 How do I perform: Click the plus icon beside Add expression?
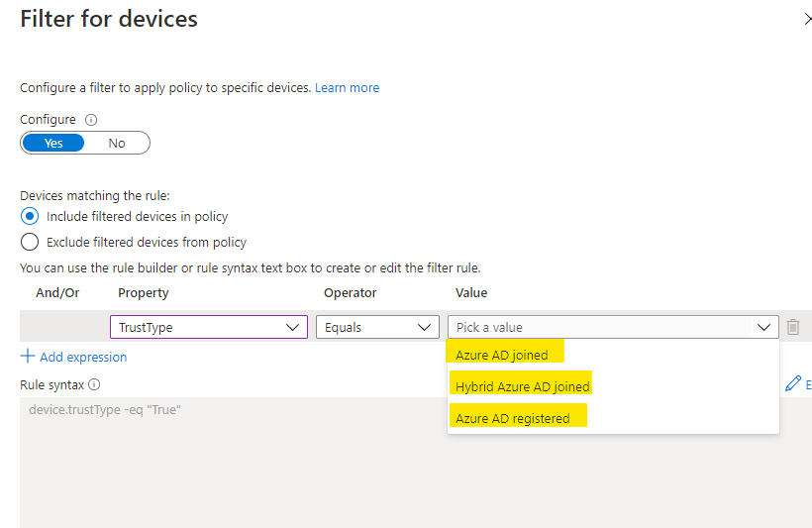coord(28,356)
